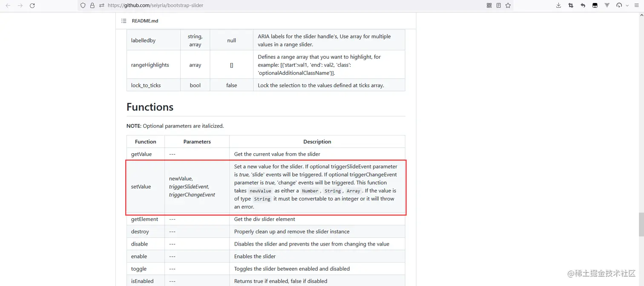Open the README outline list icon
The image size is (644, 286).
(x=124, y=21)
